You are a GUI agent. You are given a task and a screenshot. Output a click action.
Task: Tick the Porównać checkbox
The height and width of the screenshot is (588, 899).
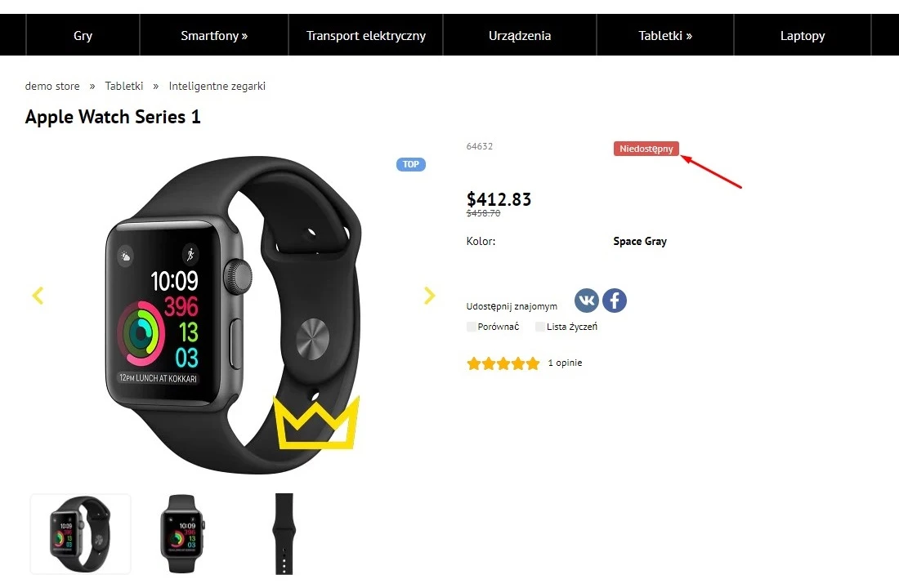tap(472, 327)
